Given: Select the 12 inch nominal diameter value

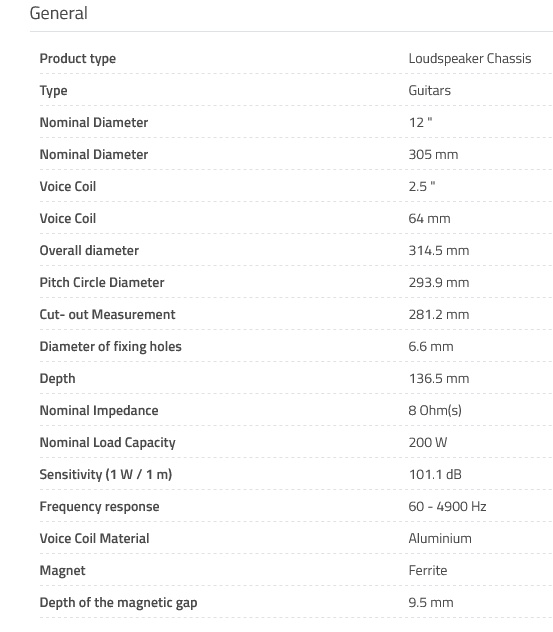Looking at the screenshot, I should pyautogui.click(x=420, y=122).
